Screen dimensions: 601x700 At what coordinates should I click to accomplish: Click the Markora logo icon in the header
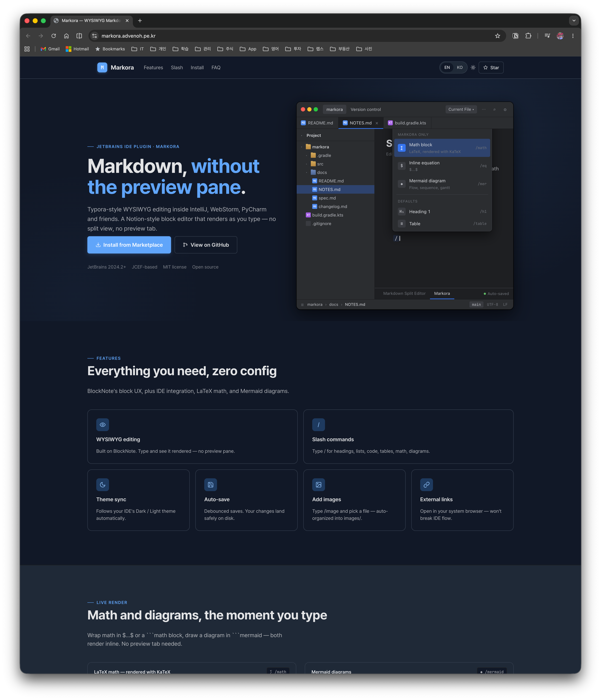(102, 68)
